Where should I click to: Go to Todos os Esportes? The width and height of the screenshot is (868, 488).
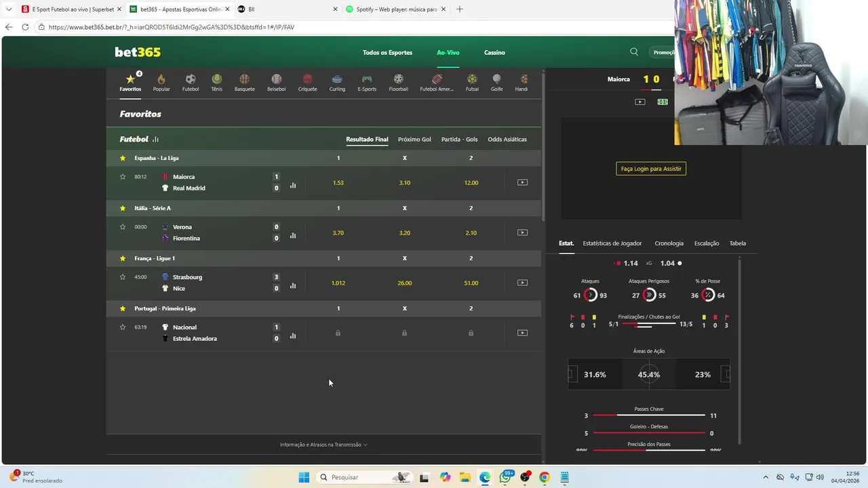[x=387, y=52]
